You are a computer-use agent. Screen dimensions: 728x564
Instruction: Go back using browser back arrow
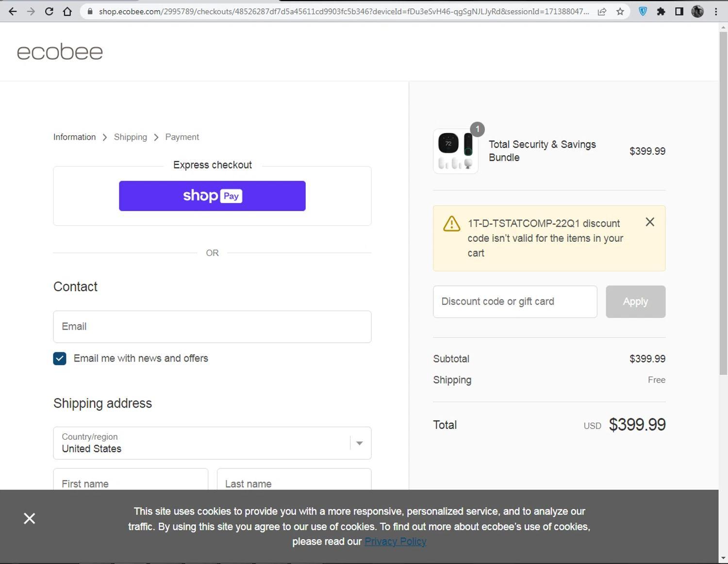pyautogui.click(x=13, y=11)
